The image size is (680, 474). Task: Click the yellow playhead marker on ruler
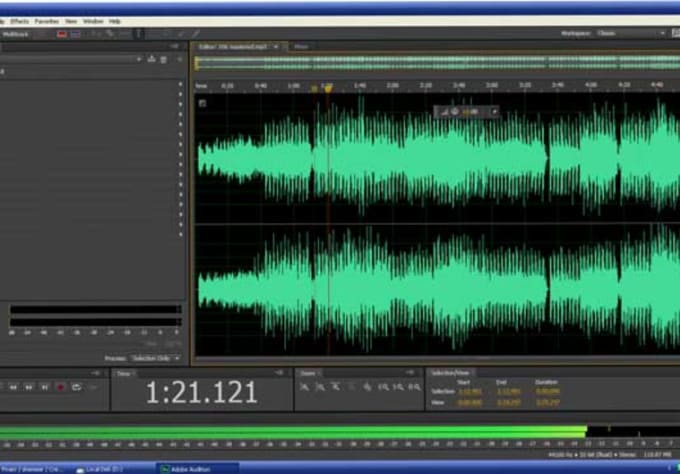coord(328,88)
